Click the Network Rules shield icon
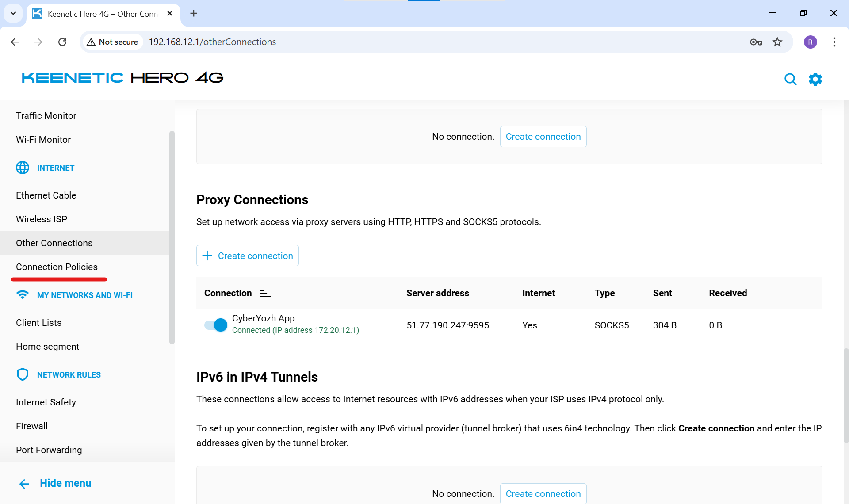The width and height of the screenshot is (849, 504). click(23, 374)
